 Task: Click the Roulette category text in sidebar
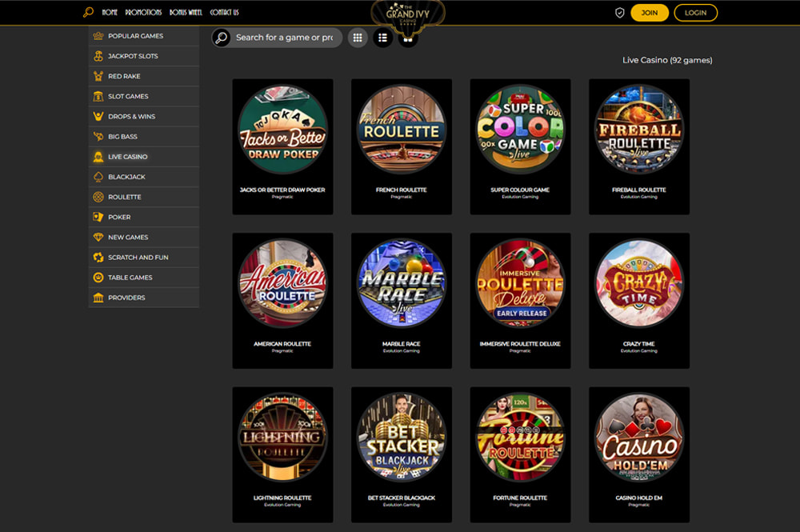(x=125, y=197)
